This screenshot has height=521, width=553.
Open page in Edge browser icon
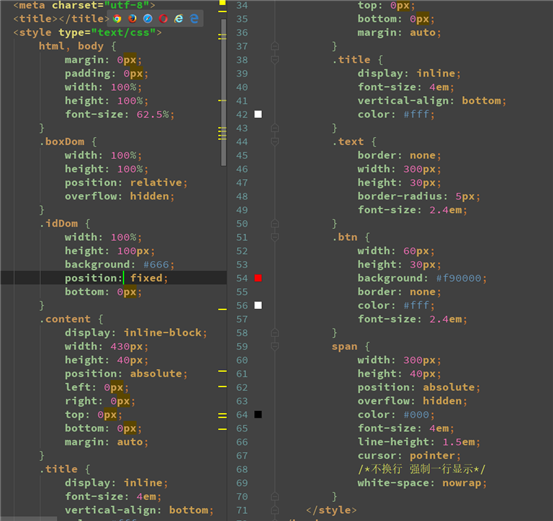click(x=194, y=19)
